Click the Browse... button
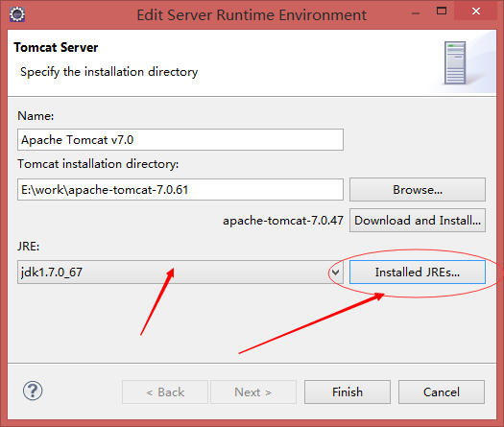 click(418, 190)
